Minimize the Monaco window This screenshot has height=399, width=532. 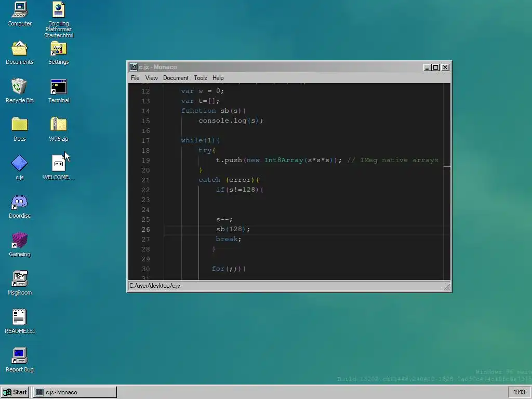(427, 68)
